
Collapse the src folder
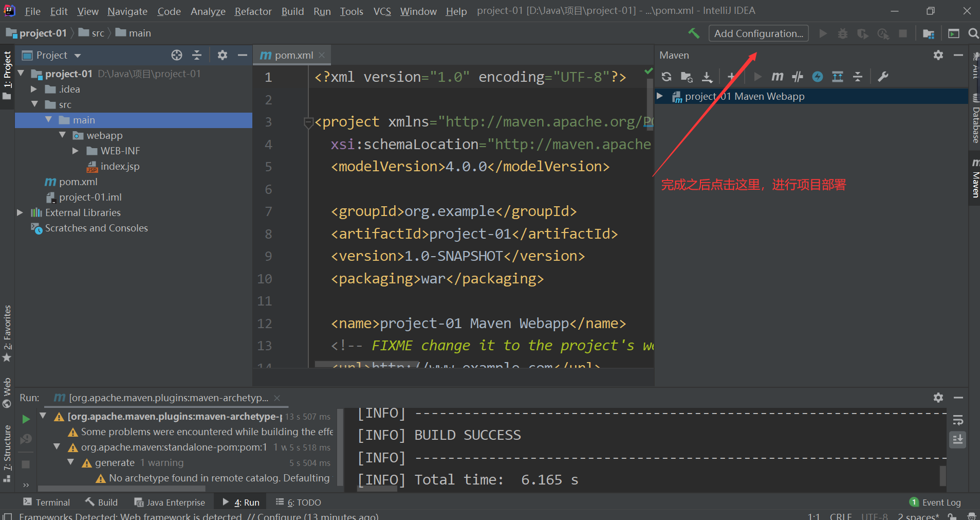coord(34,104)
